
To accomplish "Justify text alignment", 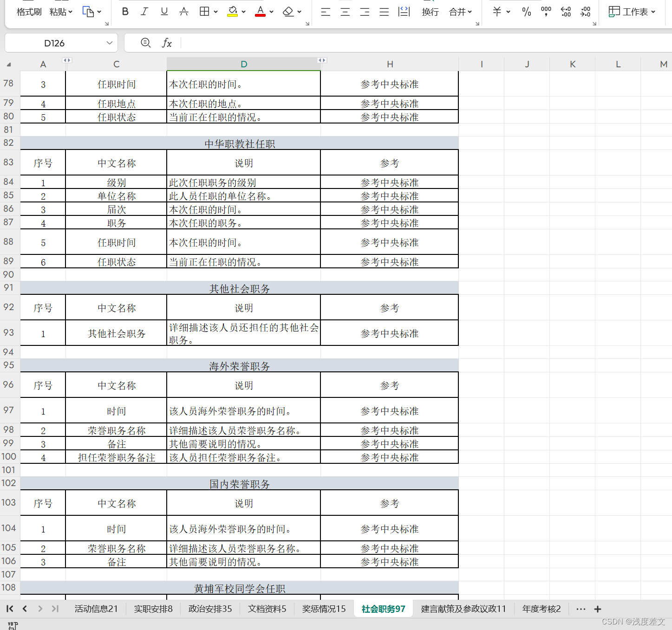I will click(384, 12).
